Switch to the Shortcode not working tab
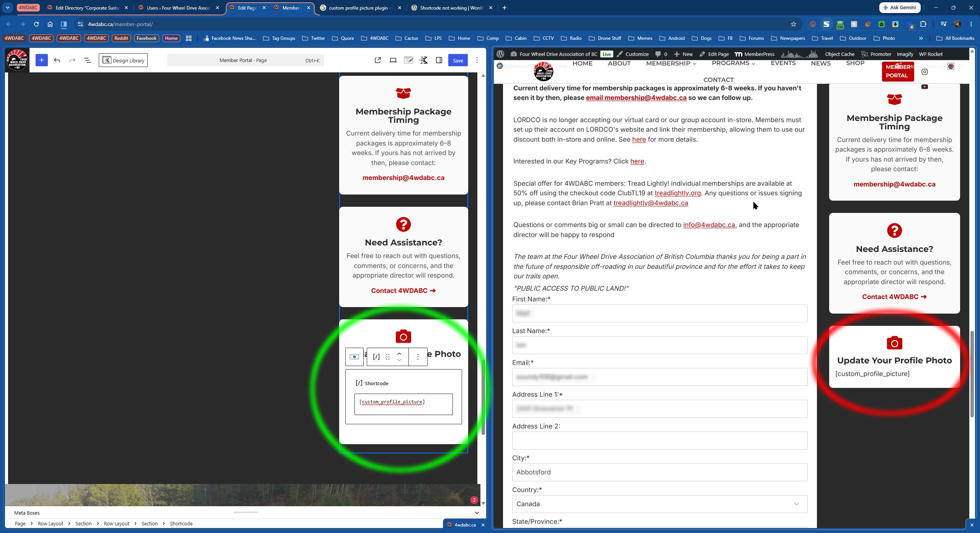 452,8
